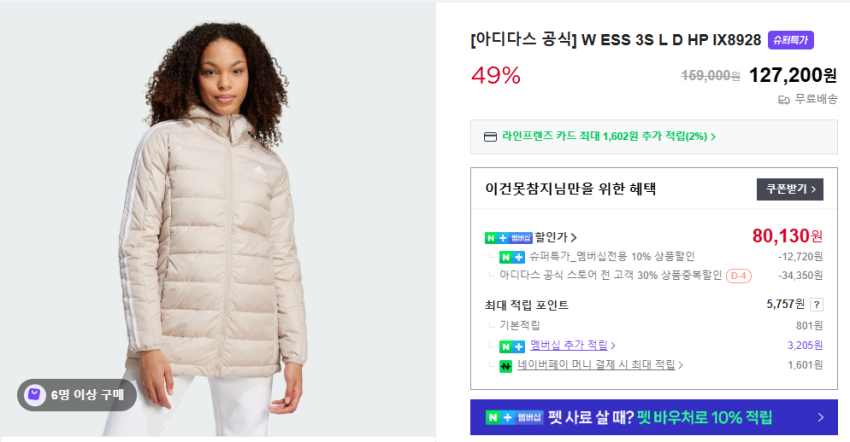Click the N+ icon beside 멤버십 추가 적립

click(x=512, y=346)
